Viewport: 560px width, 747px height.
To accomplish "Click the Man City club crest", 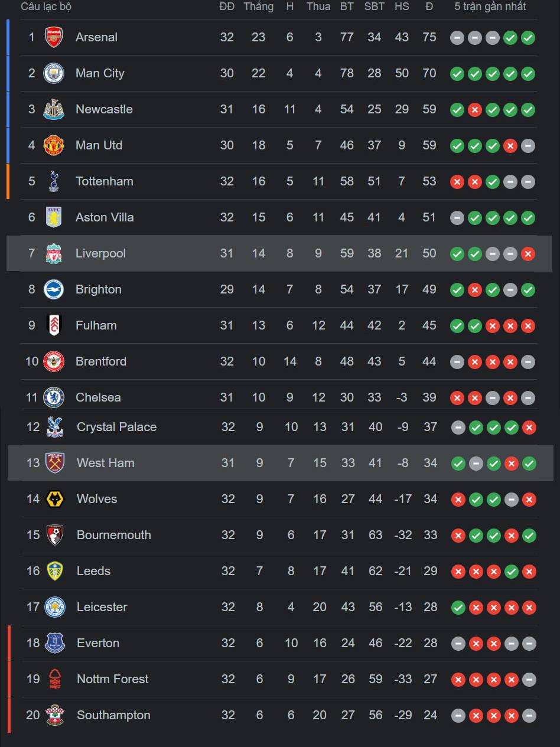I will (54, 73).
